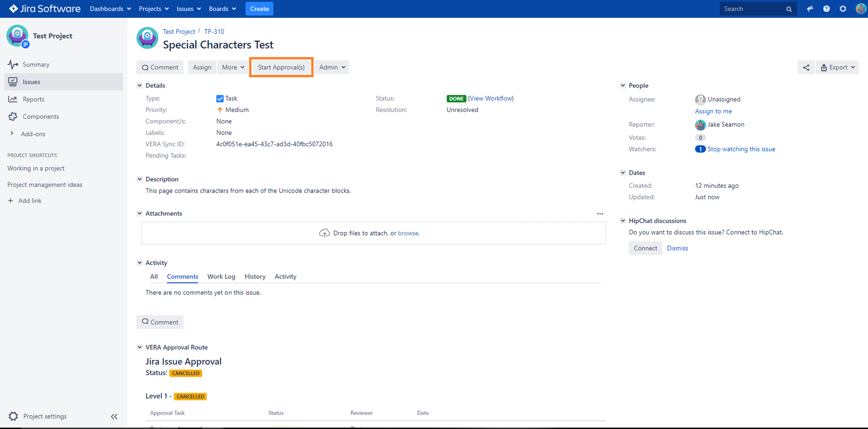Switch to the Work Log tab

tap(221, 276)
